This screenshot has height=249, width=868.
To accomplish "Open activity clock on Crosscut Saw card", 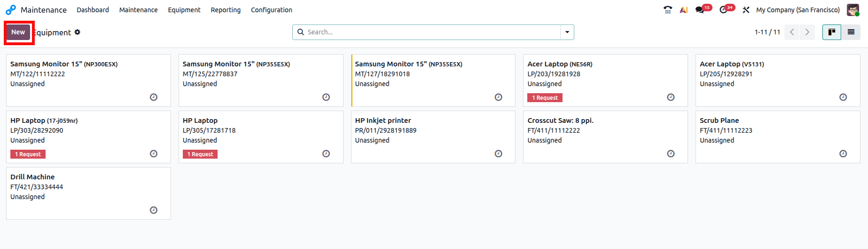I will click(671, 153).
